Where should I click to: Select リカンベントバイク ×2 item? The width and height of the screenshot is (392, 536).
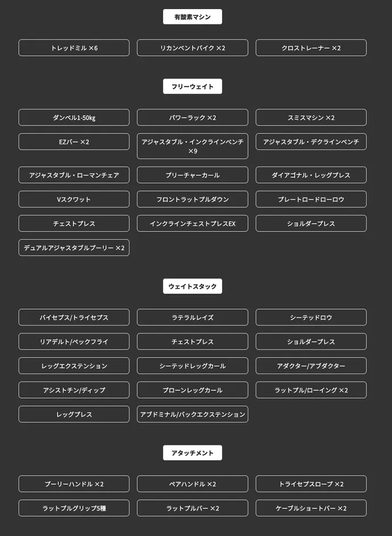(192, 48)
